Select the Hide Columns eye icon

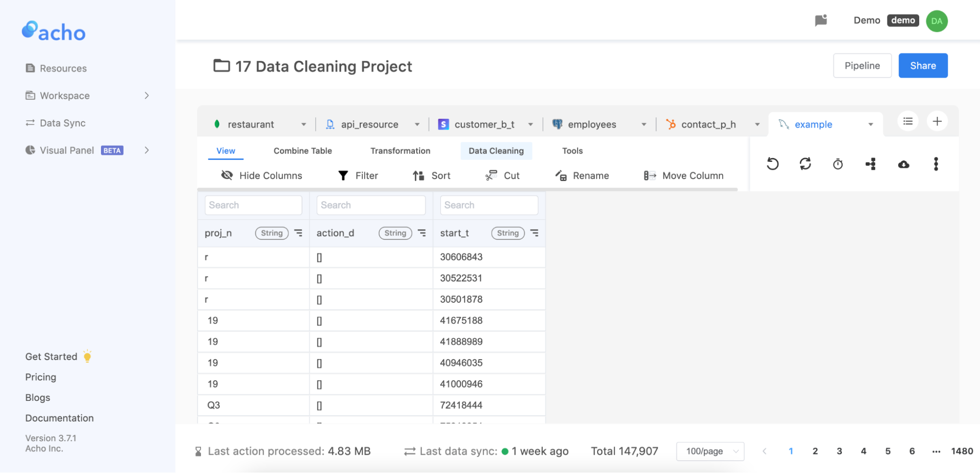click(x=227, y=175)
